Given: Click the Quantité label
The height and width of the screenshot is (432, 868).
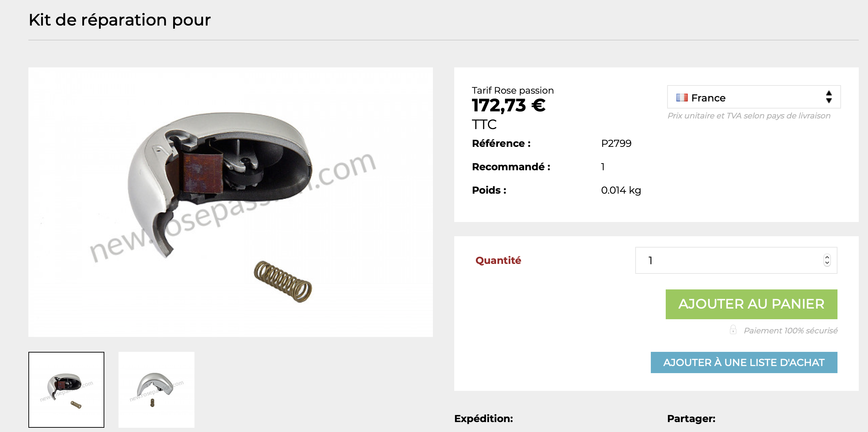Looking at the screenshot, I should pyautogui.click(x=498, y=260).
